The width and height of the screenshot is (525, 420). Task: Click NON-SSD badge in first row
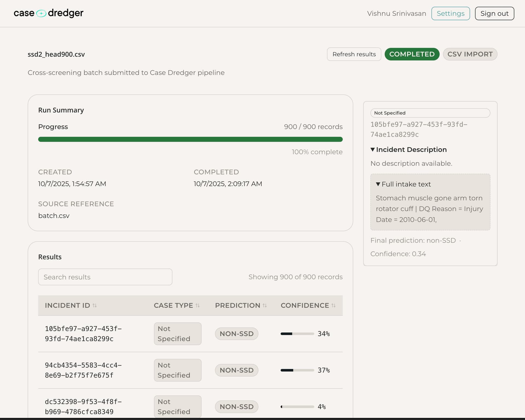(x=237, y=334)
